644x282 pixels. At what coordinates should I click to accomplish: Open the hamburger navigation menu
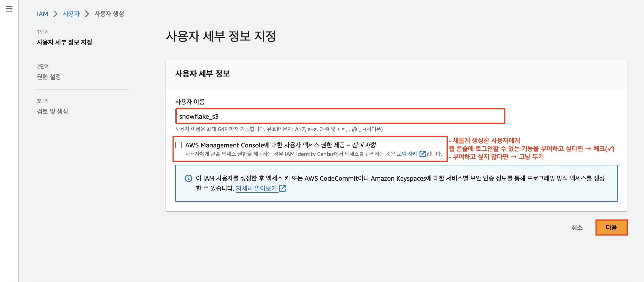(x=9, y=9)
